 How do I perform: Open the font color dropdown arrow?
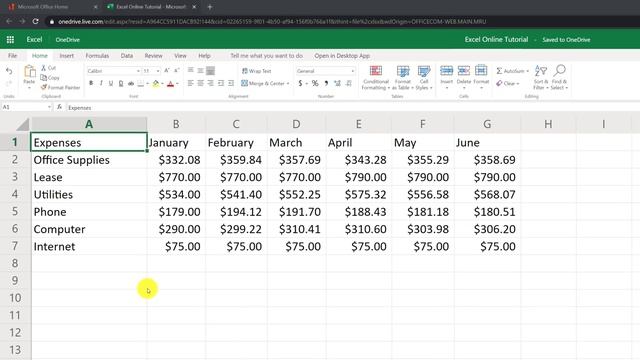click(x=177, y=84)
